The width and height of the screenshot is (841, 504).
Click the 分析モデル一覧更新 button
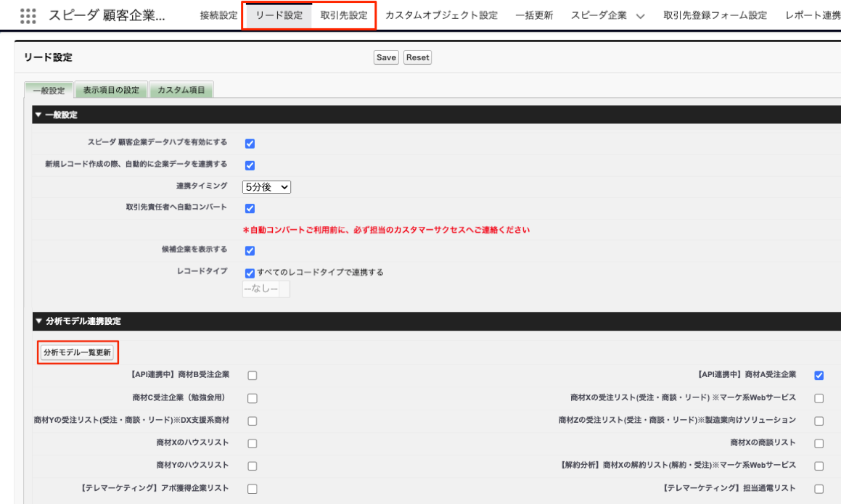(x=77, y=352)
